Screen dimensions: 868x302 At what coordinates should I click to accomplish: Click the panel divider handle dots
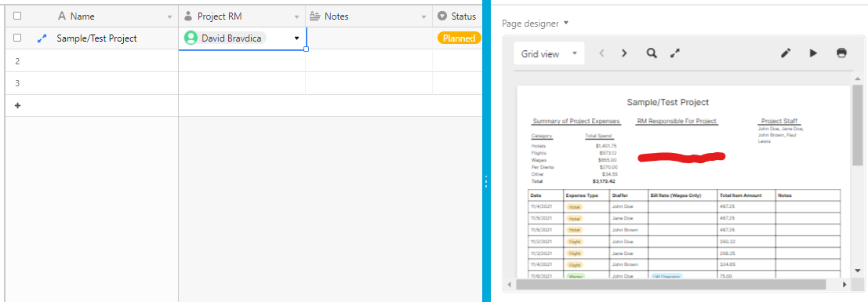tap(485, 181)
